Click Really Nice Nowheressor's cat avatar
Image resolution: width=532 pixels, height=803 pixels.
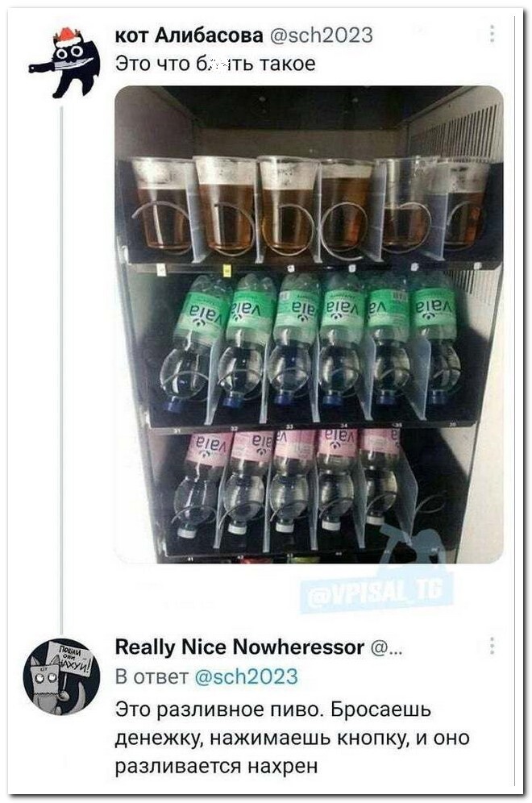coord(61,676)
